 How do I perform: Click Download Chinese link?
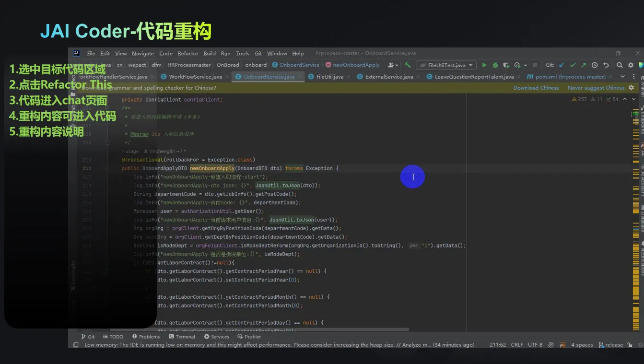[536, 88]
